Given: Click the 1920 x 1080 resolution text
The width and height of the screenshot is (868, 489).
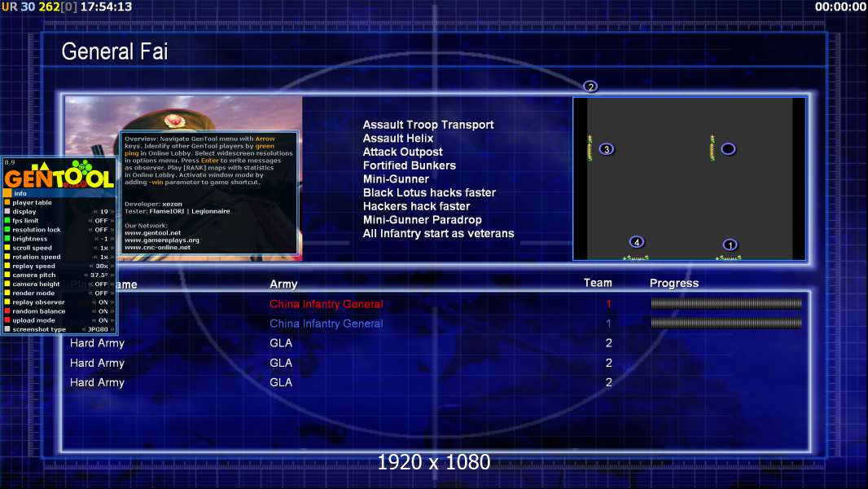Looking at the screenshot, I should pos(433,462).
